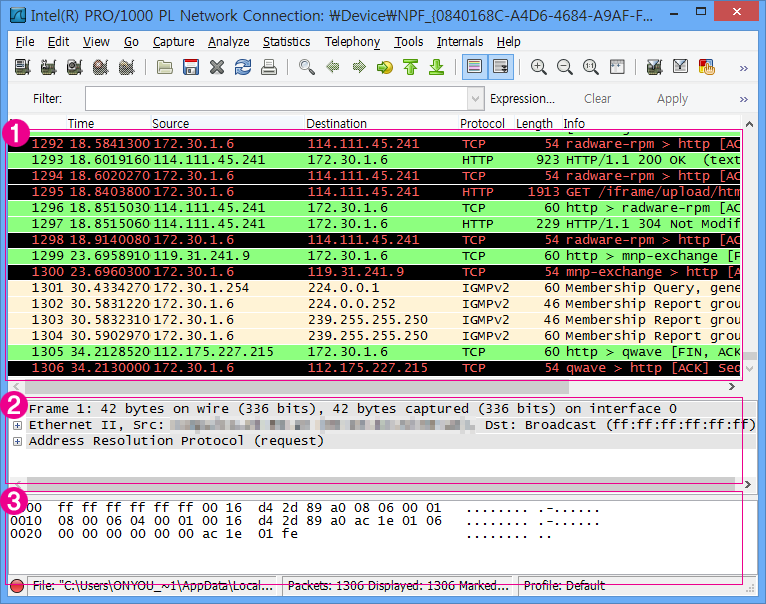Open the Statistics menu
Screen dimensions: 766x604
point(286,42)
